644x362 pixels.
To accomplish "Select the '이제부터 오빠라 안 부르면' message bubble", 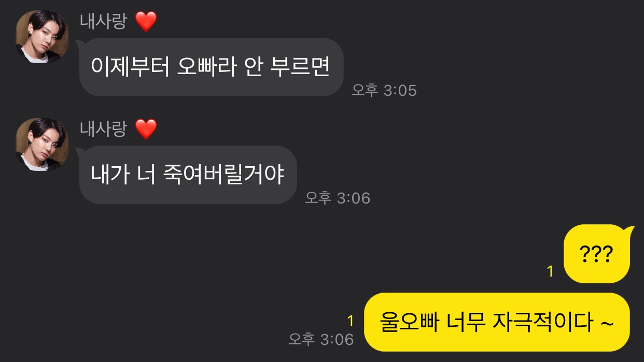I will pyautogui.click(x=212, y=67).
